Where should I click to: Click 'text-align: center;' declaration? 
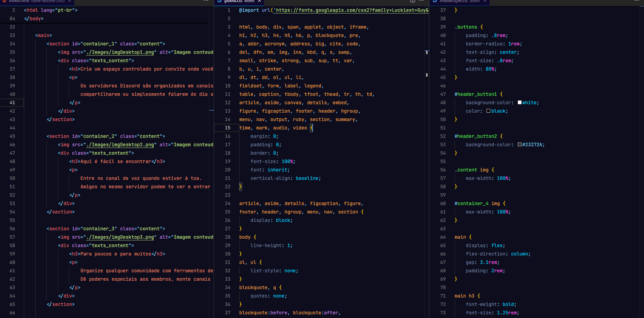493,52
